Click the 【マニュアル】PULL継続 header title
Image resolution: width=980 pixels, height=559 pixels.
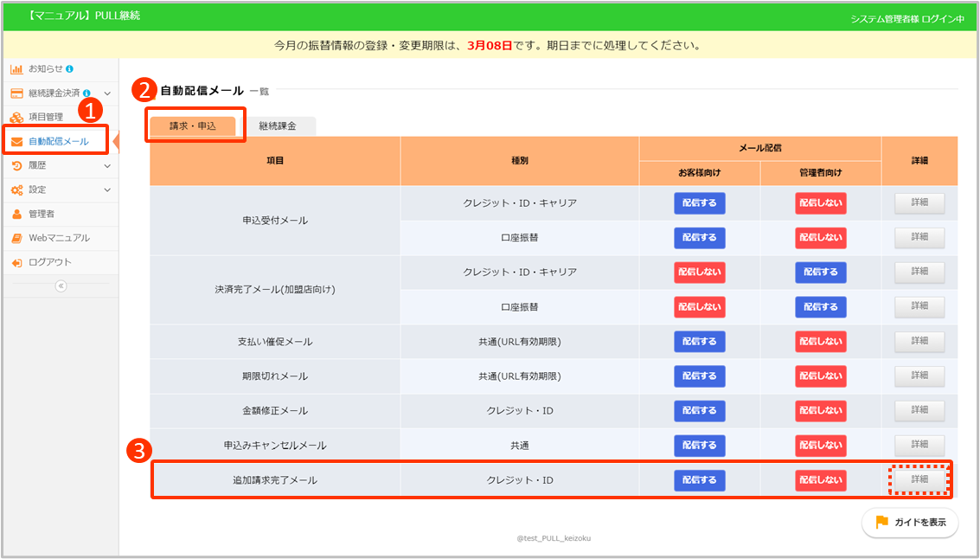point(84,16)
